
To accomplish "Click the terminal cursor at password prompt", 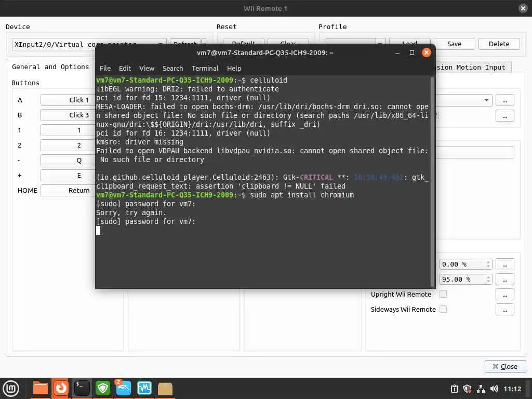I will 98,230.
